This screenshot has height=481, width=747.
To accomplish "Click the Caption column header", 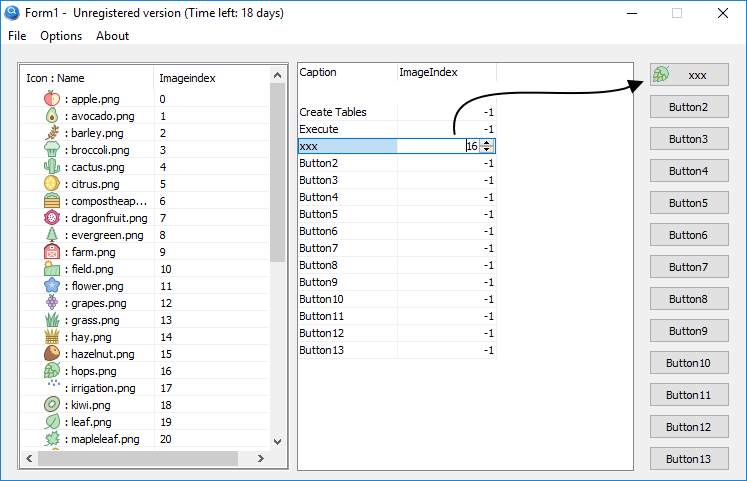I will (x=348, y=72).
